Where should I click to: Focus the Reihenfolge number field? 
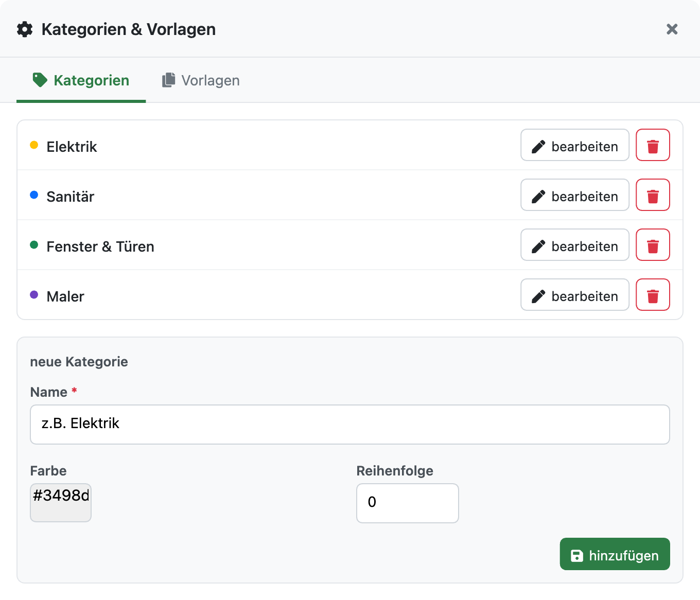[x=408, y=503]
